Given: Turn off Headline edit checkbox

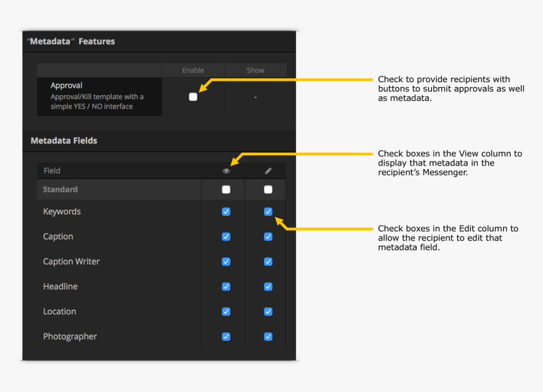Looking at the screenshot, I should tap(268, 287).
